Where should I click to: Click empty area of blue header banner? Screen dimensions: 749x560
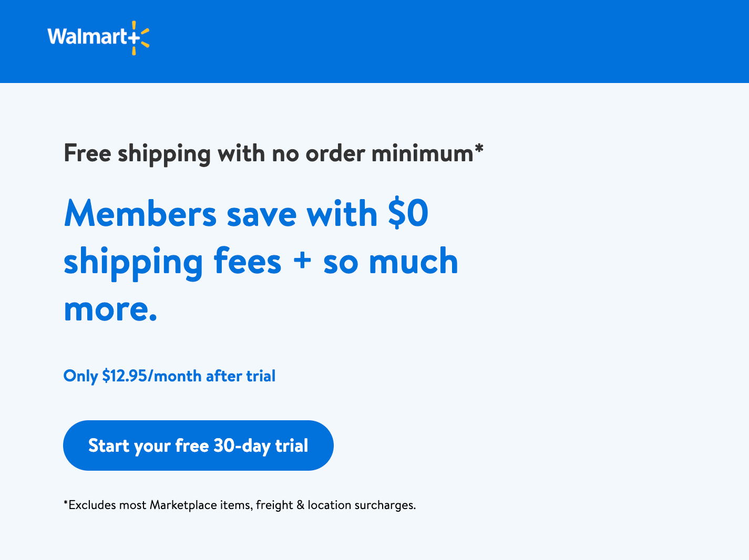[x=447, y=41]
